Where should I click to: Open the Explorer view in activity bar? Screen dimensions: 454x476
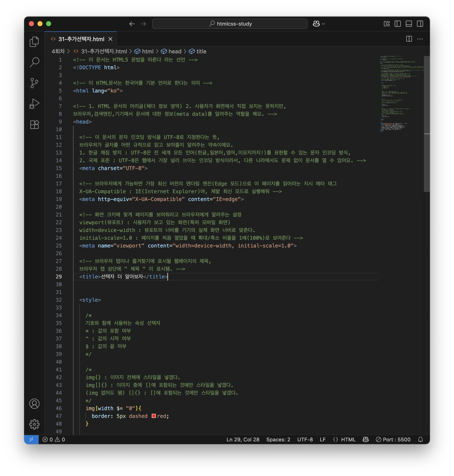34,42
